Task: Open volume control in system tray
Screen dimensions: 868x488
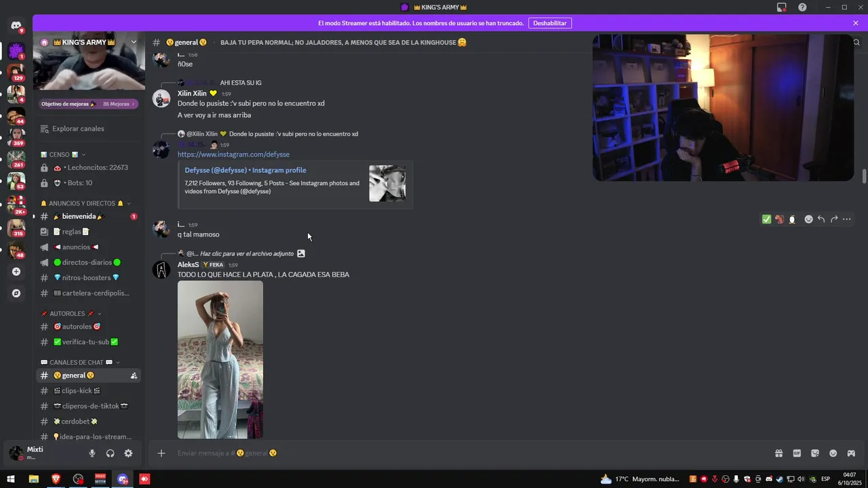Action: click(x=801, y=479)
